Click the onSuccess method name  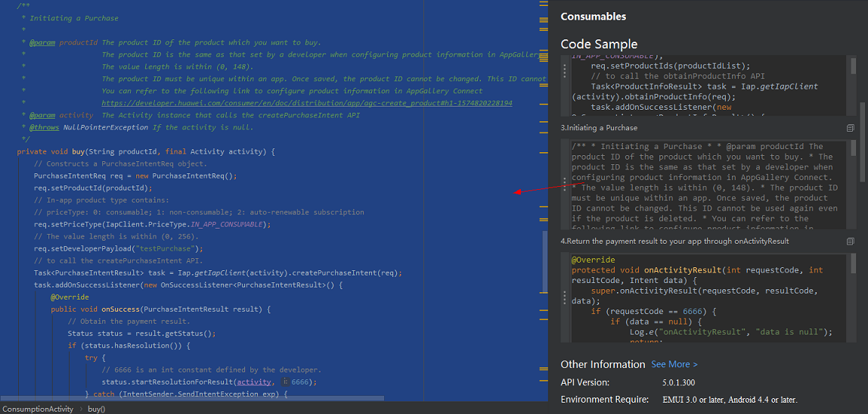(x=119, y=310)
